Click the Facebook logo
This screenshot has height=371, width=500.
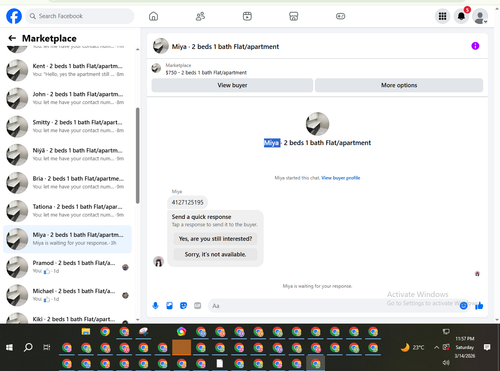[x=14, y=16]
